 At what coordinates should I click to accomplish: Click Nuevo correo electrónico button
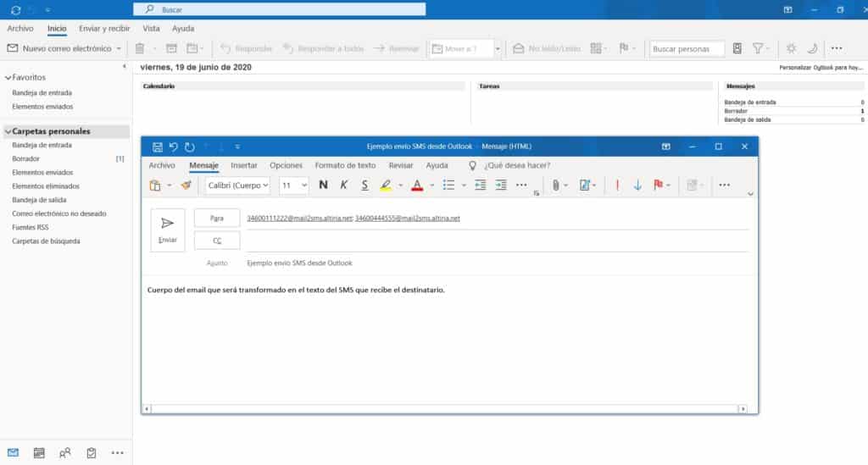[58, 48]
